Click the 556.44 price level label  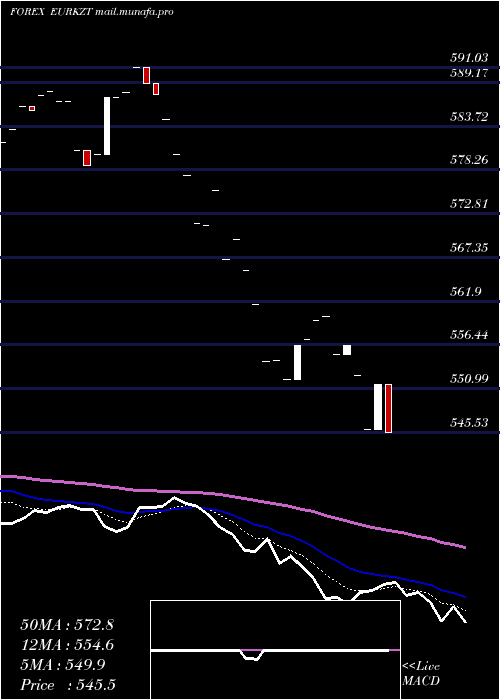point(469,335)
